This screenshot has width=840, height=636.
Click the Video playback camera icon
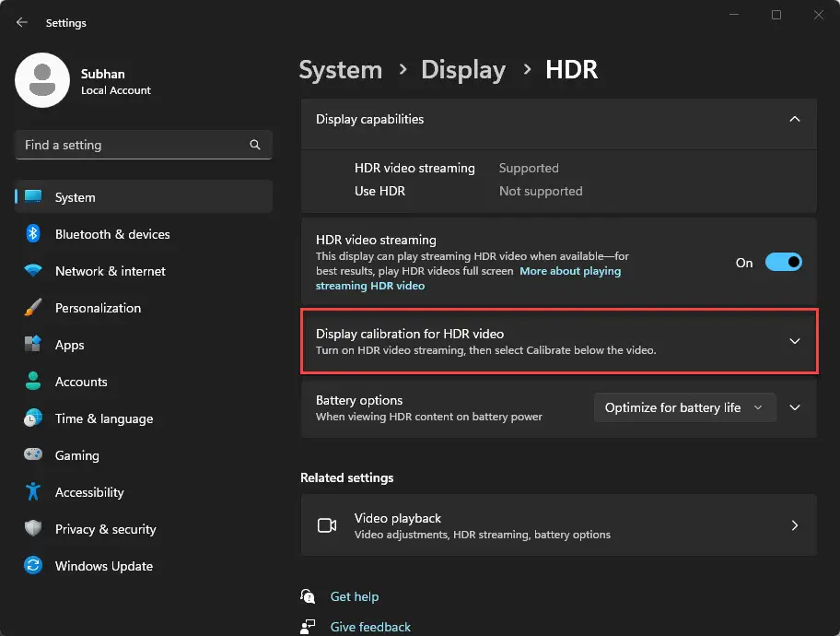click(x=327, y=525)
